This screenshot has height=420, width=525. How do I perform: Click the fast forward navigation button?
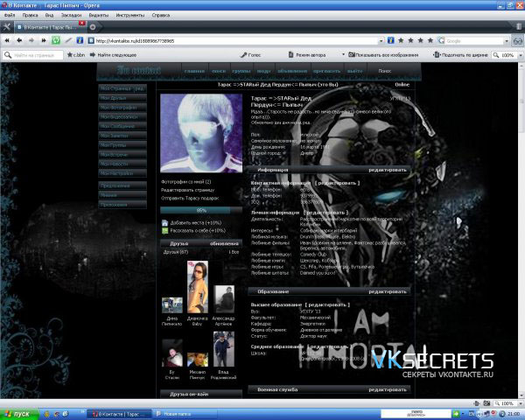click(x=44, y=40)
